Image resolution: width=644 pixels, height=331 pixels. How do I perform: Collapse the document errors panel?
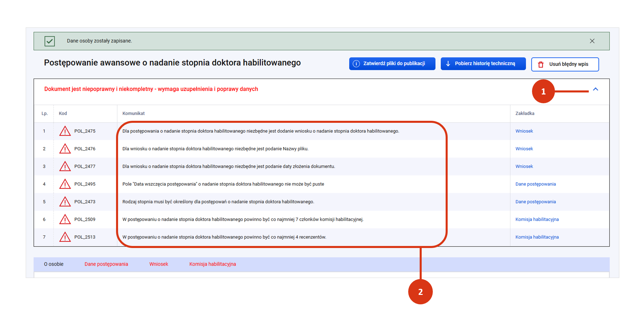click(595, 89)
